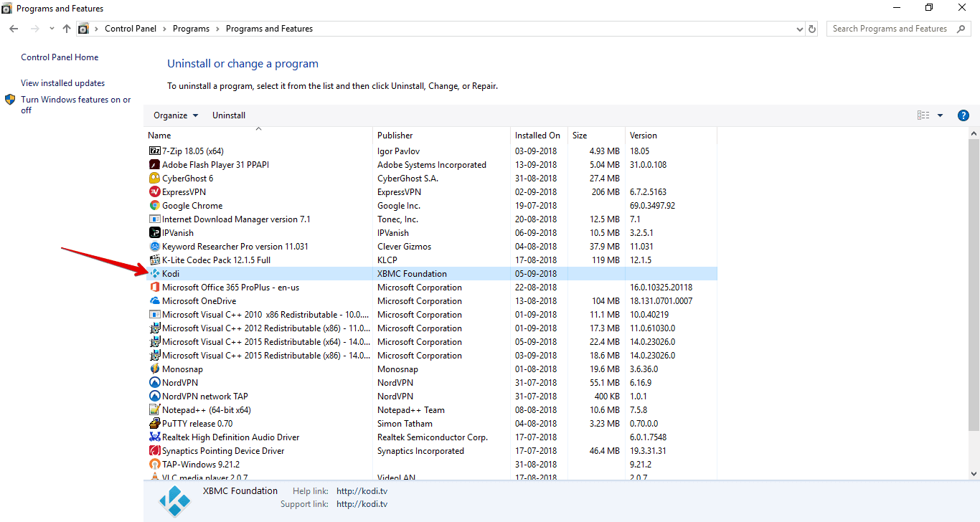Viewport: 980px width, 522px height.
Task: Sort by the Publisher column header
Action: pos(441,136)
